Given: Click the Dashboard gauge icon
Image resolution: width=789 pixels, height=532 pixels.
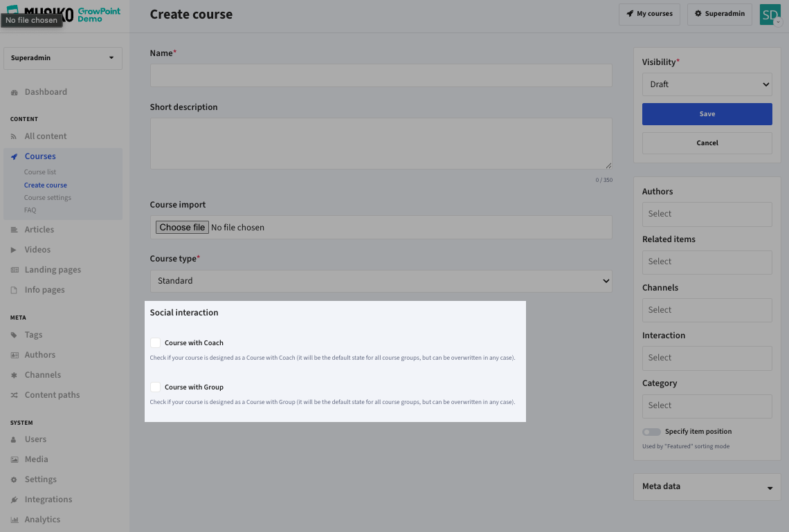Looking at the screenshot, I should click(14, 93).
